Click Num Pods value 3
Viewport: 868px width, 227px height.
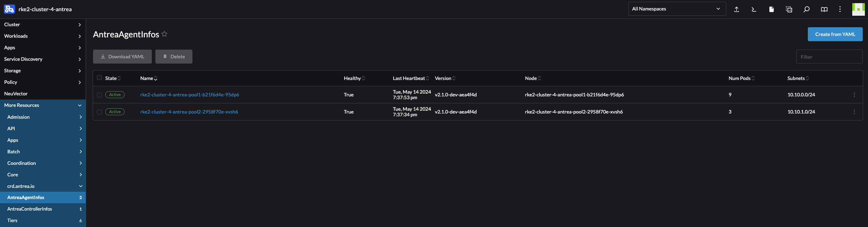(x=730, y=112)
